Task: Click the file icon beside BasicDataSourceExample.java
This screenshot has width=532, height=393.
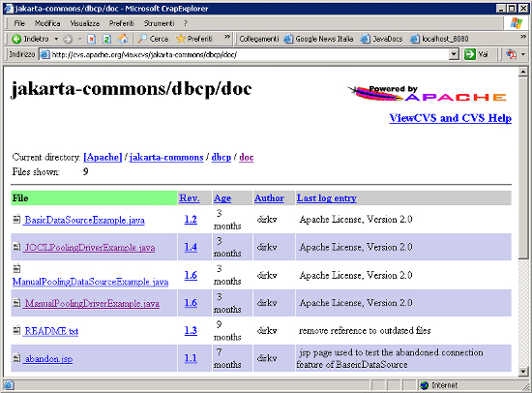Action: [x=16, y=219]
